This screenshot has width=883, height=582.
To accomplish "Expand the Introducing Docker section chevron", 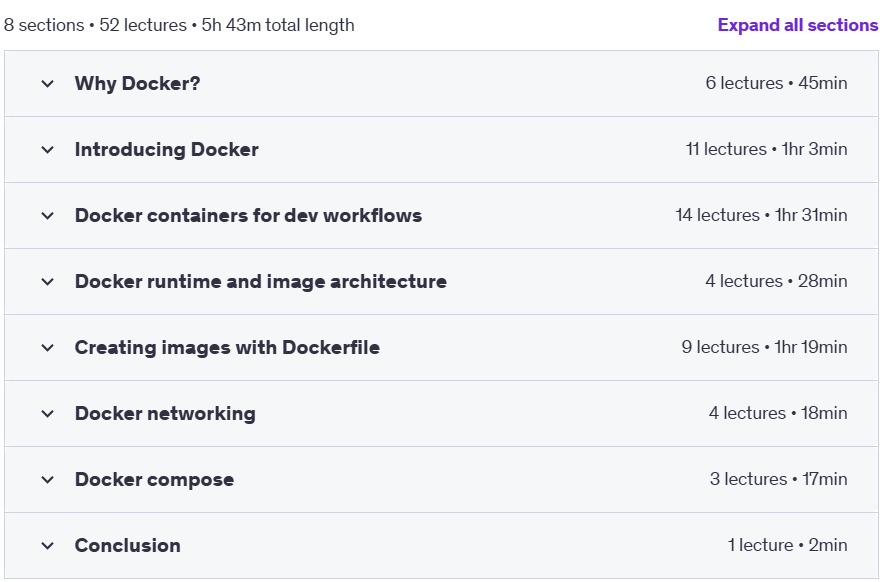I will [48, 150].
